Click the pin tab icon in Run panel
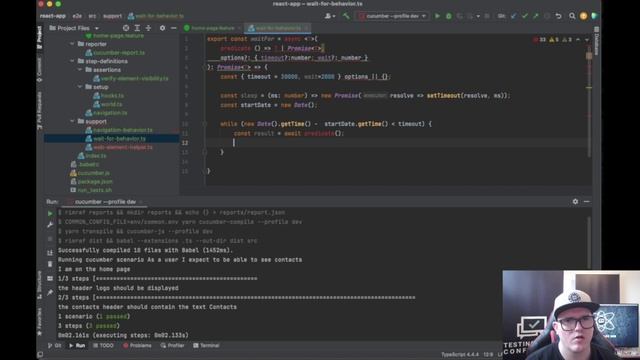The width and height of the screenshot is (640, 360). 50,292
